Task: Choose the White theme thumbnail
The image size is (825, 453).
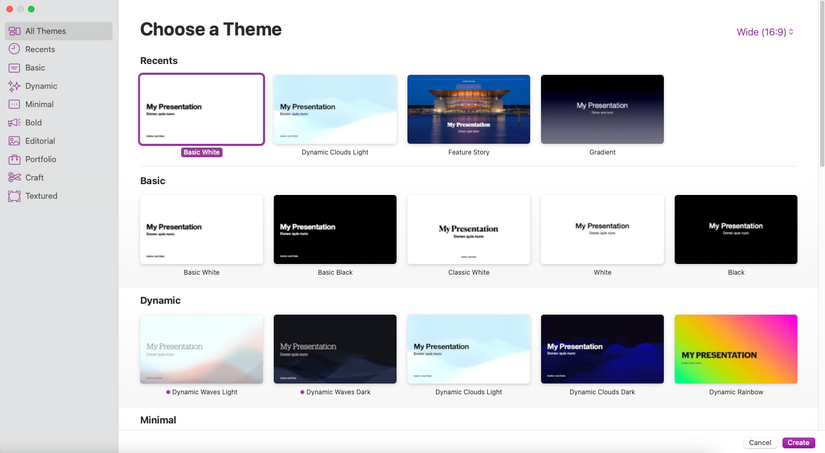Action: click(x=602, y=229)
